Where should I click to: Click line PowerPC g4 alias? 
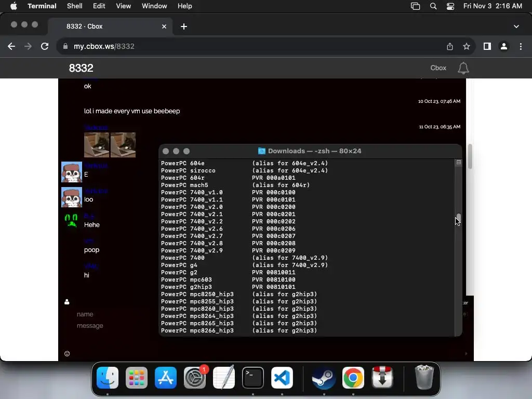click(244, 265)
